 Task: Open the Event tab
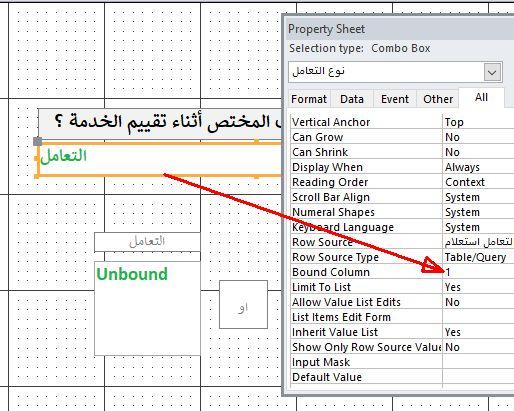395,99
